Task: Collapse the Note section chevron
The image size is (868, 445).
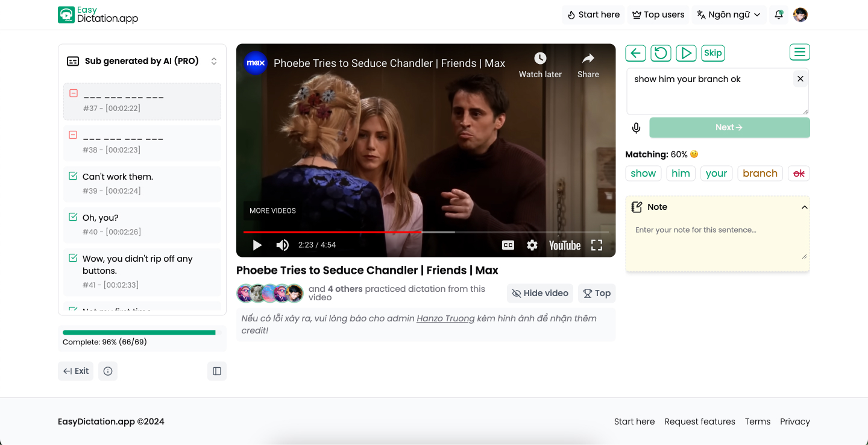Action: 804,207
